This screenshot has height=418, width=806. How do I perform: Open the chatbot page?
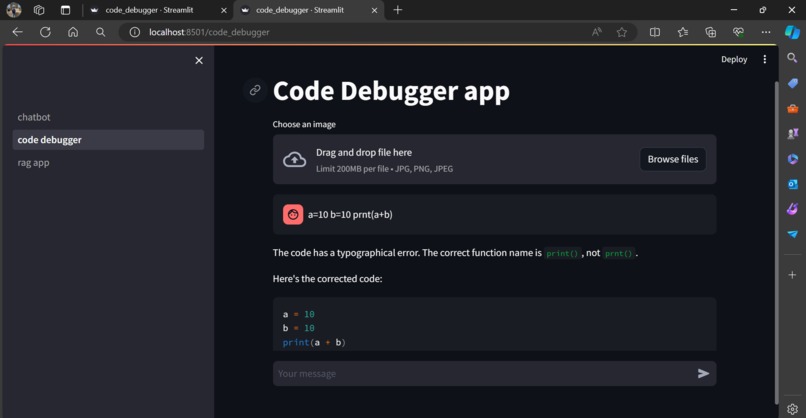(x=108, y=117)
